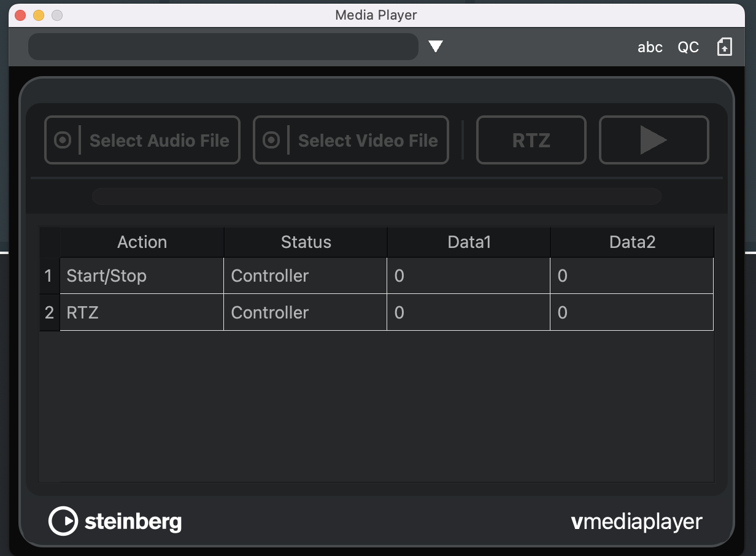Select row number 2 header
This screenshot has height=556, width=756.
tap(50, 312)
